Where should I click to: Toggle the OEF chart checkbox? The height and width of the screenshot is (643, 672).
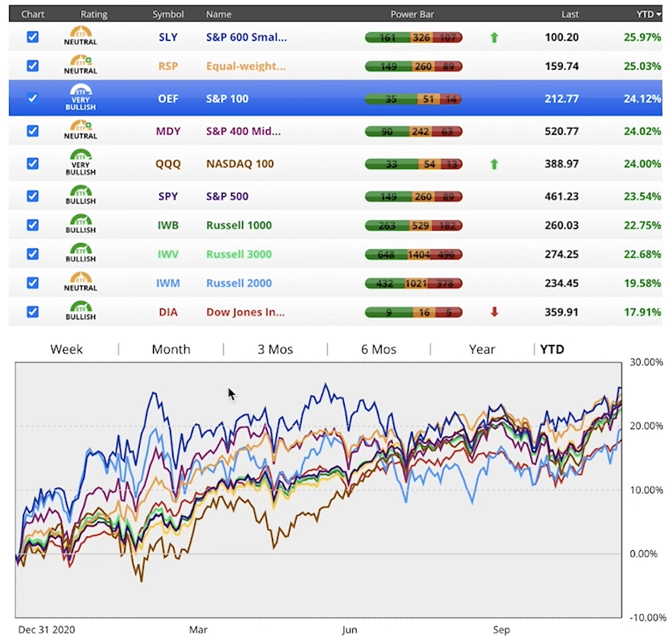pos(33,98)
